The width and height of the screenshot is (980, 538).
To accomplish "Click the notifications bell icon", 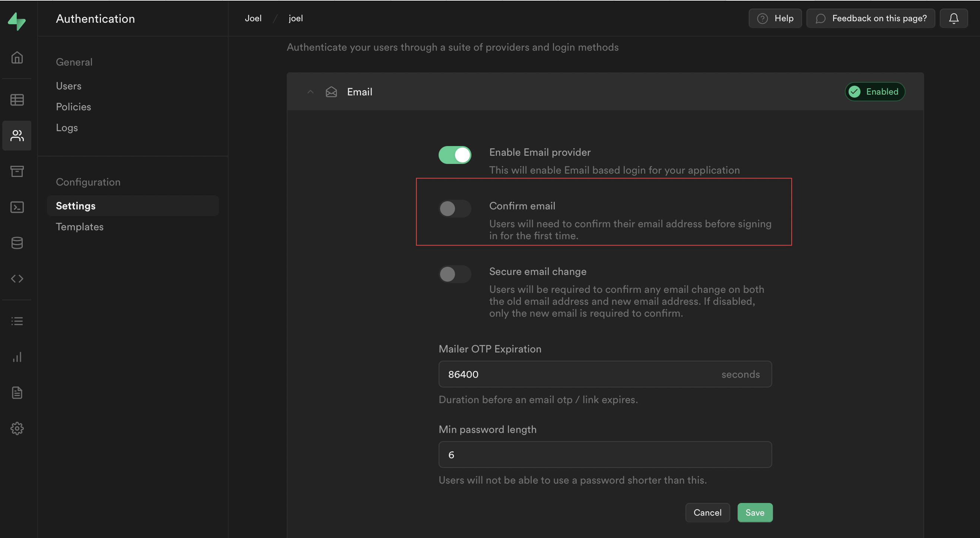I will tap(953, 18).
